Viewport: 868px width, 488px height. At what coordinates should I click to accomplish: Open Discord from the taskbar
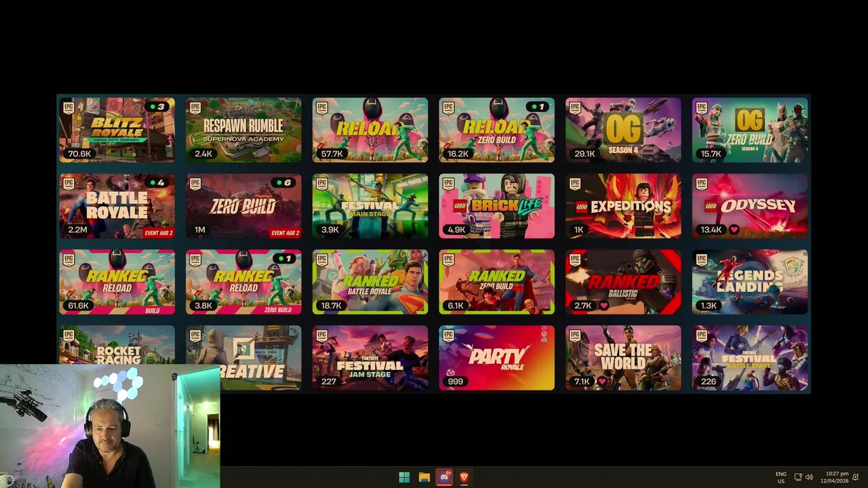tap(444, 477)
